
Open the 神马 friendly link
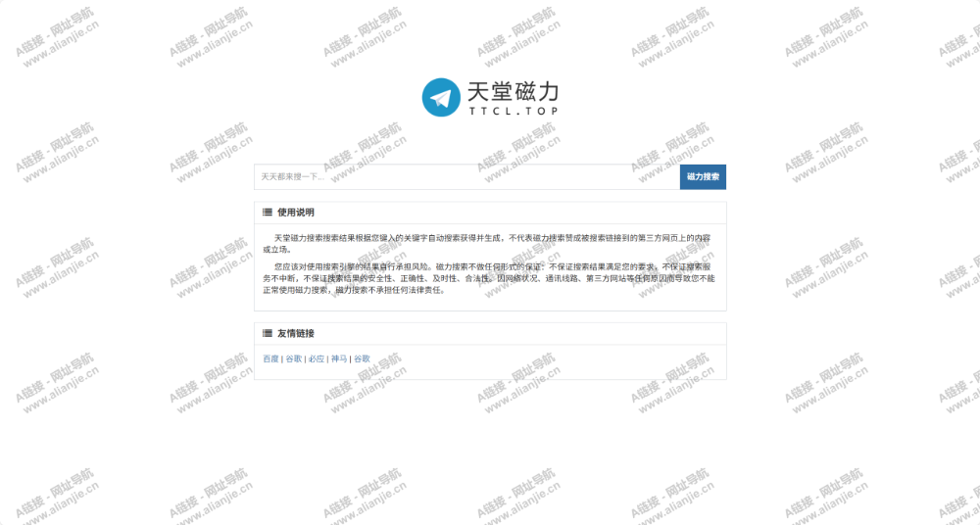click(x=339, y=358)
